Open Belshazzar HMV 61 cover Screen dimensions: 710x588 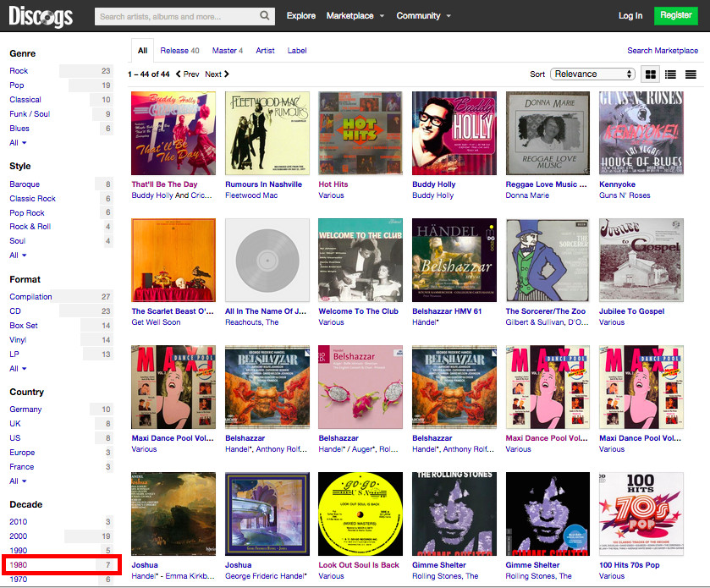pos(454,261)
